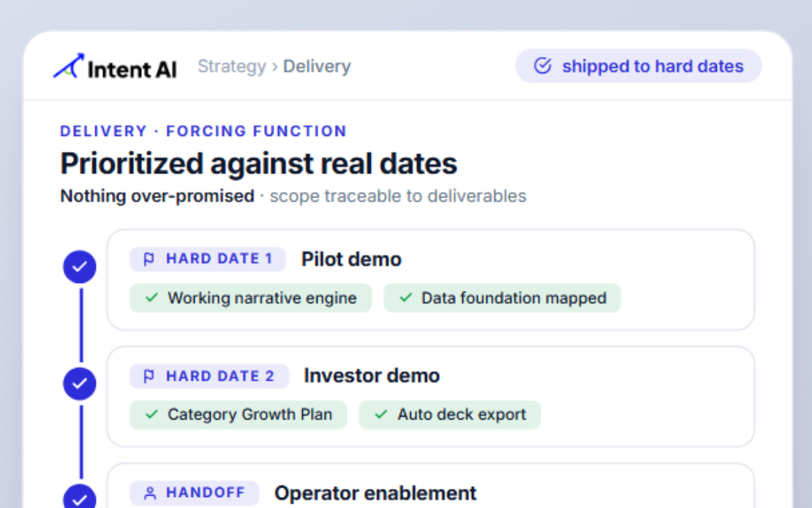812x508 pixels.
Task: Click the timeline check circle beside Operator enablement
Action: (80, 496)
